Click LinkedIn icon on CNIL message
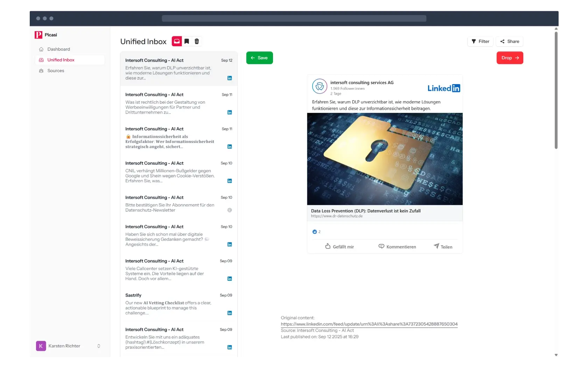This screenshot has height=368, width=588. click(x=230, y=181)
